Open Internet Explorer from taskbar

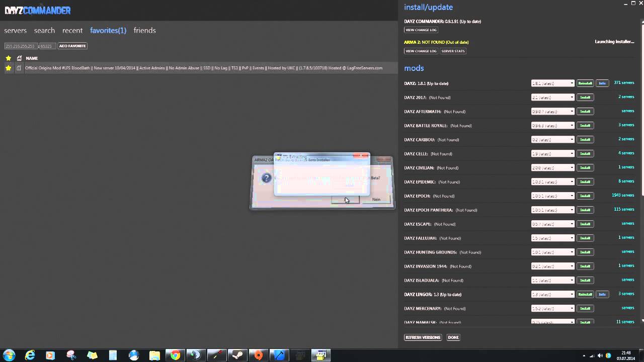[30, 355]
